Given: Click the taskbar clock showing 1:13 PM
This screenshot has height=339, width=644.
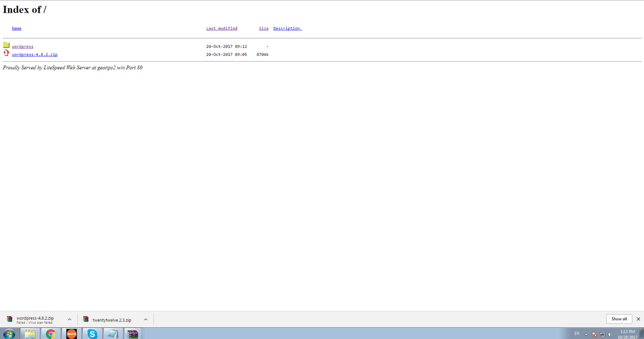Looking at the screenshot, I should [x=627, y=334].
